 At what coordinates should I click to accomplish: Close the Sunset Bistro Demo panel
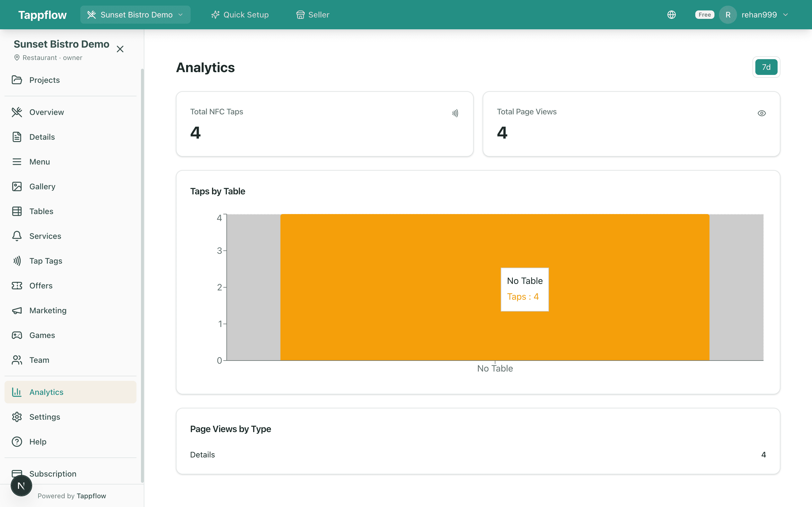tap(120, 49)
